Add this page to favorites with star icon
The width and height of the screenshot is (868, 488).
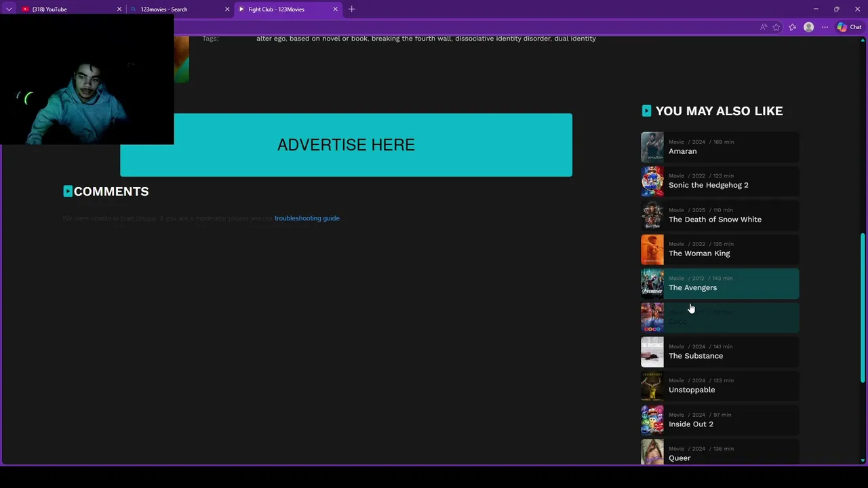776,27
